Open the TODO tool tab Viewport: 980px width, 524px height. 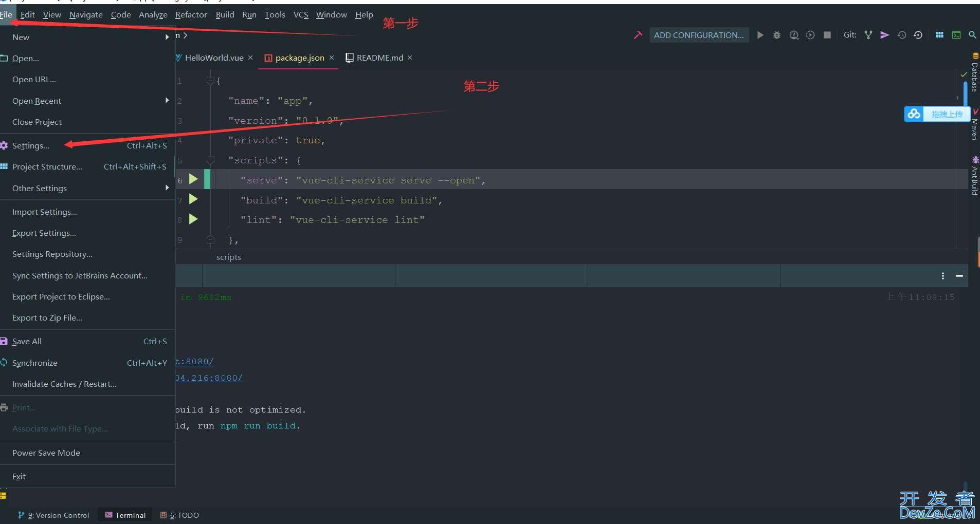click(179, 515)
